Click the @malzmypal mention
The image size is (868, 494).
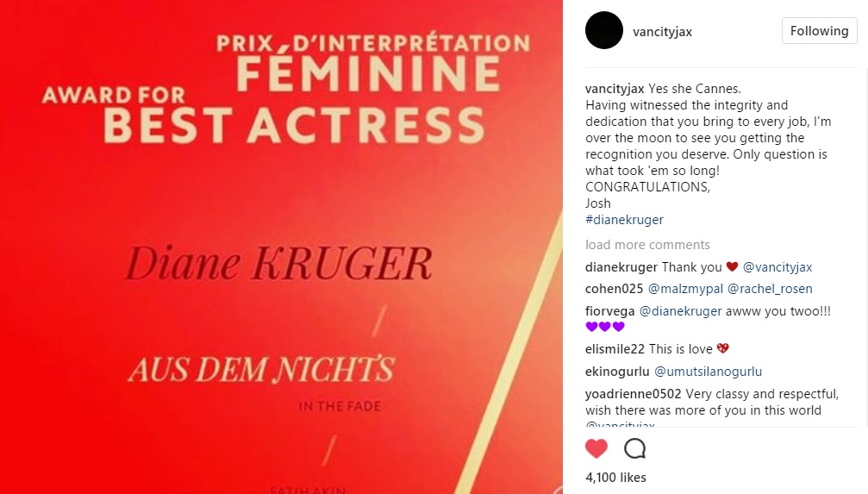pos(685,289)
